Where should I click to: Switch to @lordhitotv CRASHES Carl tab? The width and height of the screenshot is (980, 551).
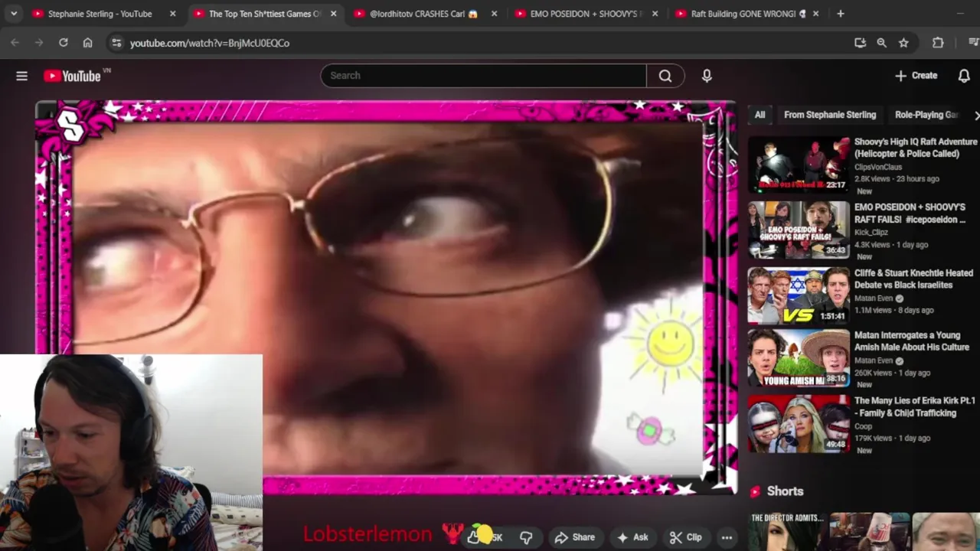pos(426,14)
